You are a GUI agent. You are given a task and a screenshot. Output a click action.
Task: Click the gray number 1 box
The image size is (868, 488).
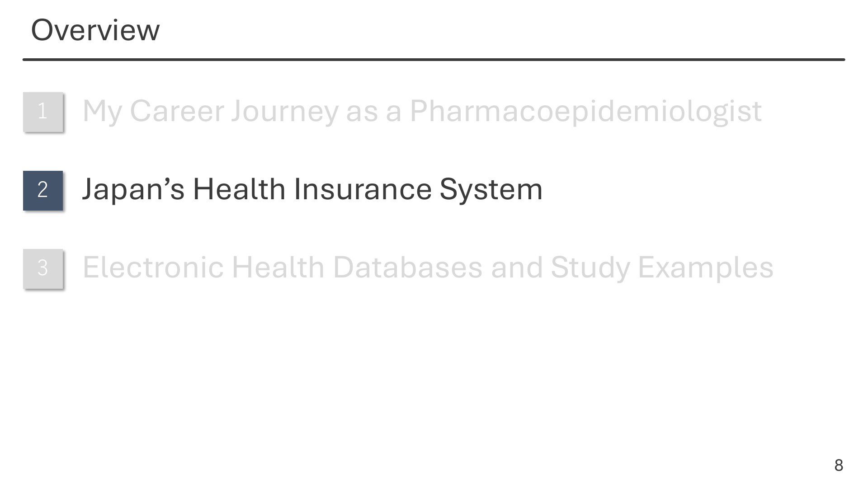click(43, 112)
